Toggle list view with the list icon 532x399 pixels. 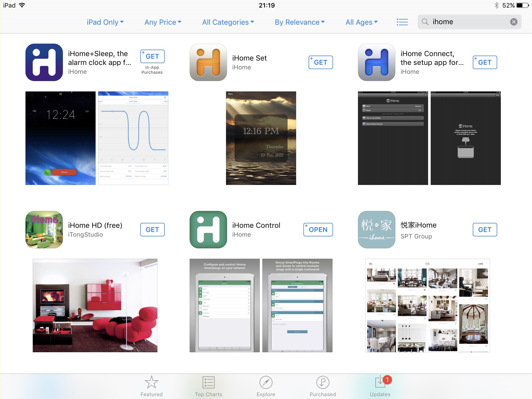coord(402,21)
